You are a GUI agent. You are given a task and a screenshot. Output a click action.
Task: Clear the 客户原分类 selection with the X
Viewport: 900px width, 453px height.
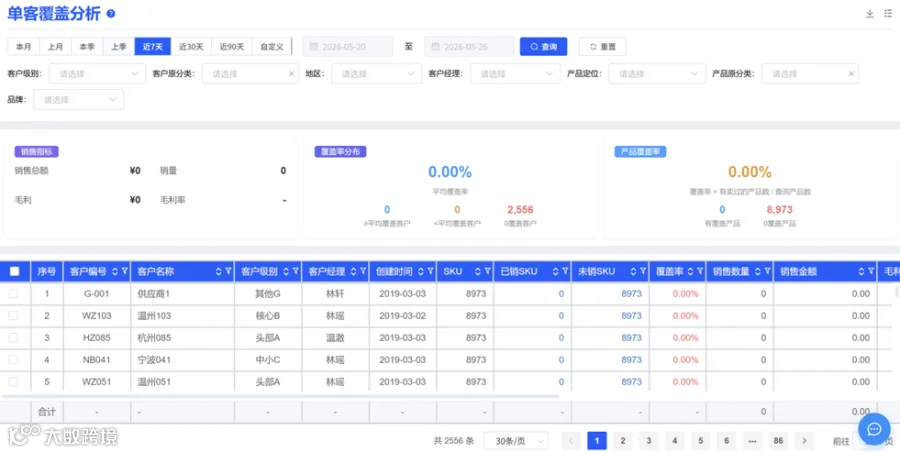[291, 73]
